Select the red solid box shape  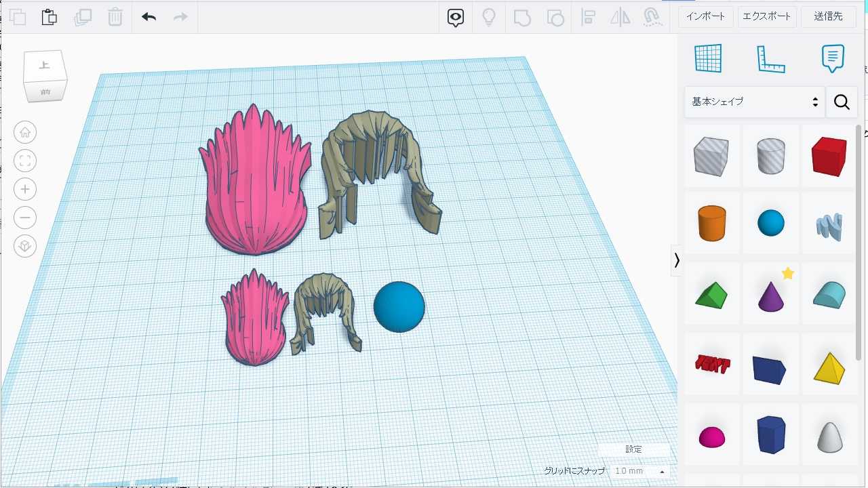(829, 156)
